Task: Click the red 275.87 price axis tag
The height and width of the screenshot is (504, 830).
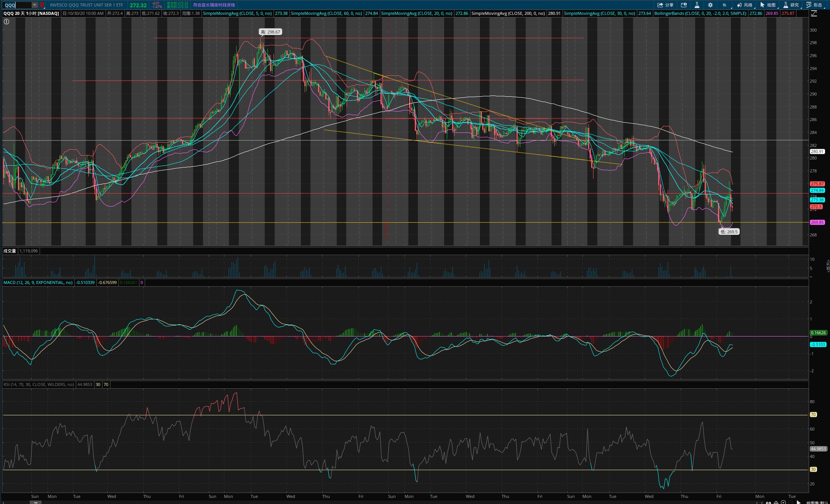Action: [817, 184]
